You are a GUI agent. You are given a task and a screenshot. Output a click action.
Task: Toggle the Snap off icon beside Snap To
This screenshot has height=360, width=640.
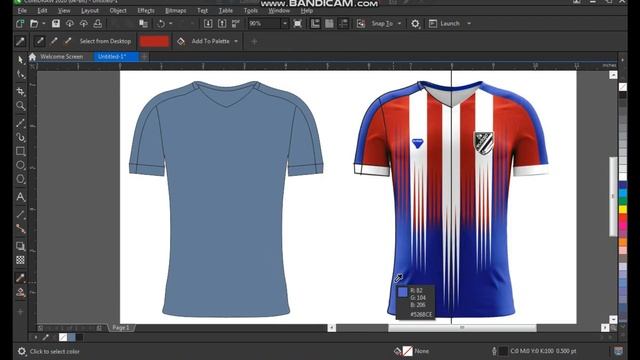(361, 24)
